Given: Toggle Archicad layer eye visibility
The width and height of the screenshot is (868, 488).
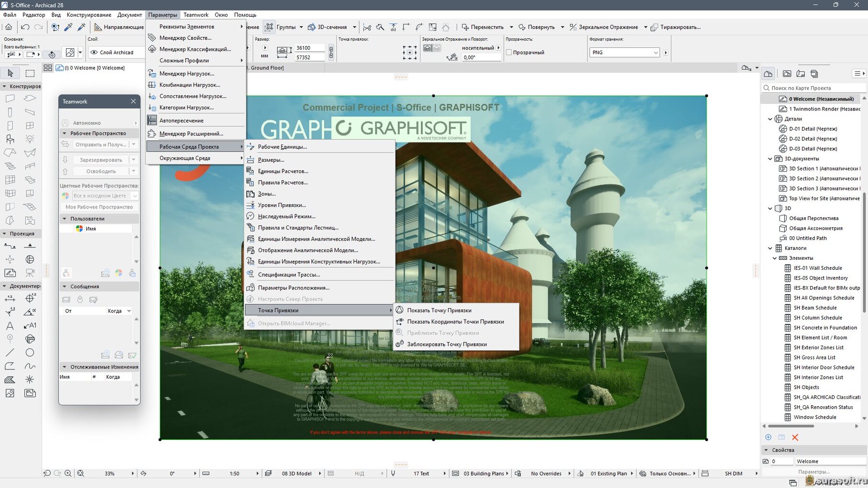Looking at the screenshot, I should click(94, 52).
